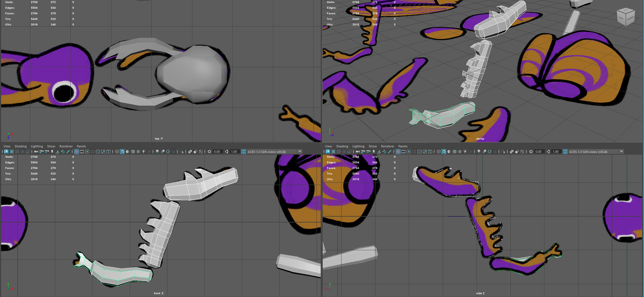The width and height of the screenshot is (644, 297).
Task: Open the Panels menu of side panel
Action: 403,146
